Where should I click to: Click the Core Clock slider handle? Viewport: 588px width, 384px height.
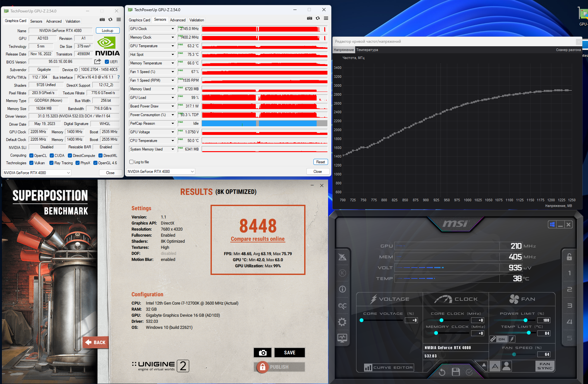pos(441,320)
